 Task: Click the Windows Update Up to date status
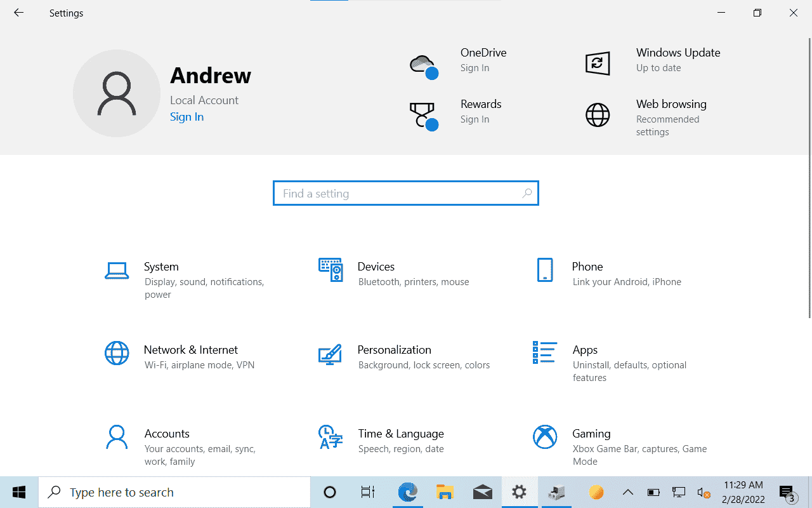pos(658,68)
